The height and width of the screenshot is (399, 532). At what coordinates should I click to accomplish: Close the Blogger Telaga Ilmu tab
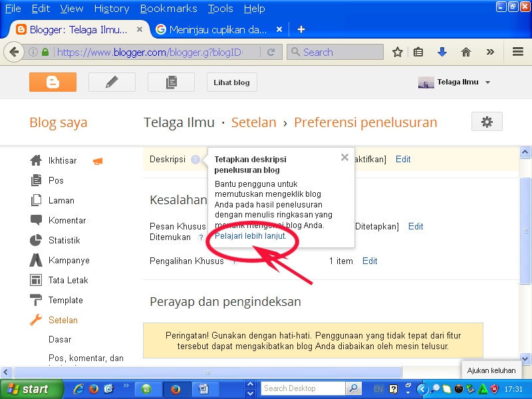pos(140,29)
